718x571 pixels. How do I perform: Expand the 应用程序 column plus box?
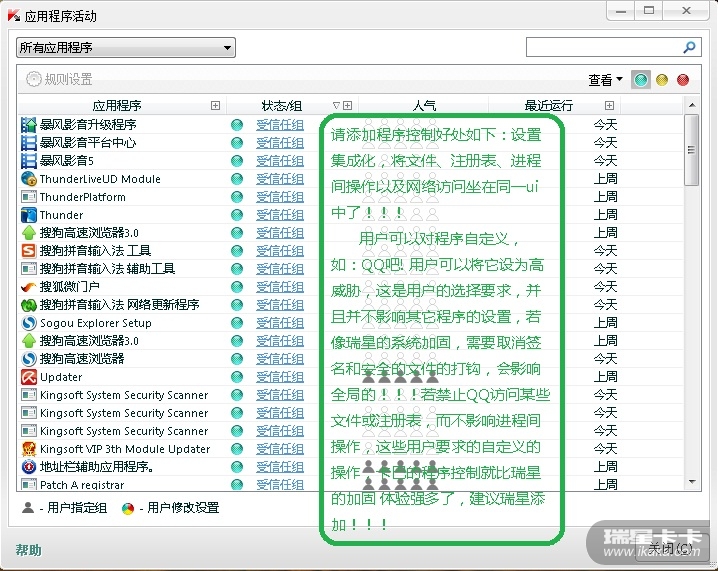pyautogui.click(x=215, y=106)
